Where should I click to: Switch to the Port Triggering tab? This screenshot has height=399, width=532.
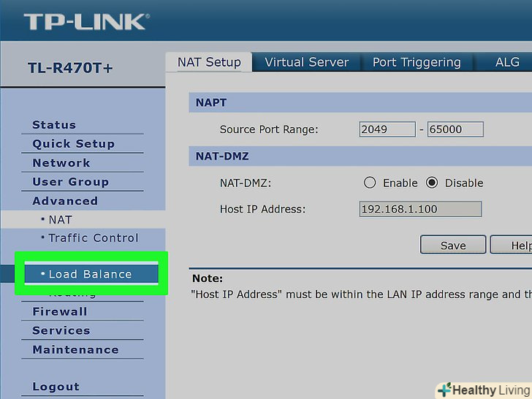coord(417,62)
